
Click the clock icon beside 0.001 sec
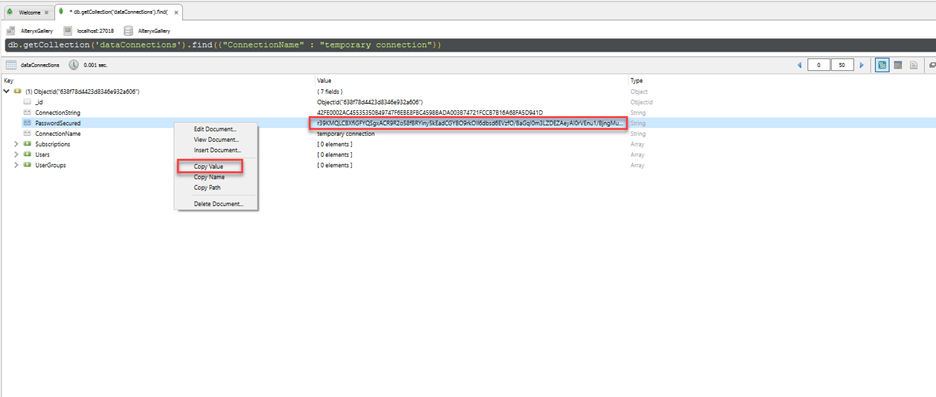coord(73,64)
